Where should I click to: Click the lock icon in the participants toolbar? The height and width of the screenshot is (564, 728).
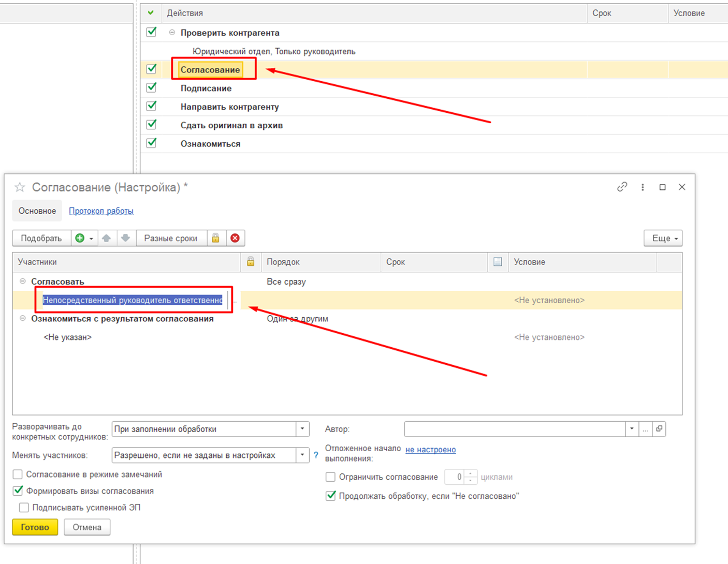tap(216, 238)
